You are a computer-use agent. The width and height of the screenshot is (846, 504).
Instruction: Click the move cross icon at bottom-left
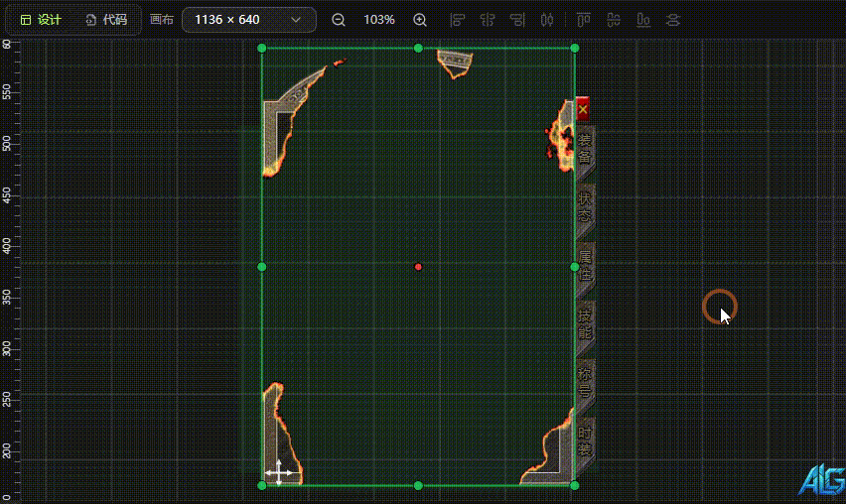pos(279,472)
